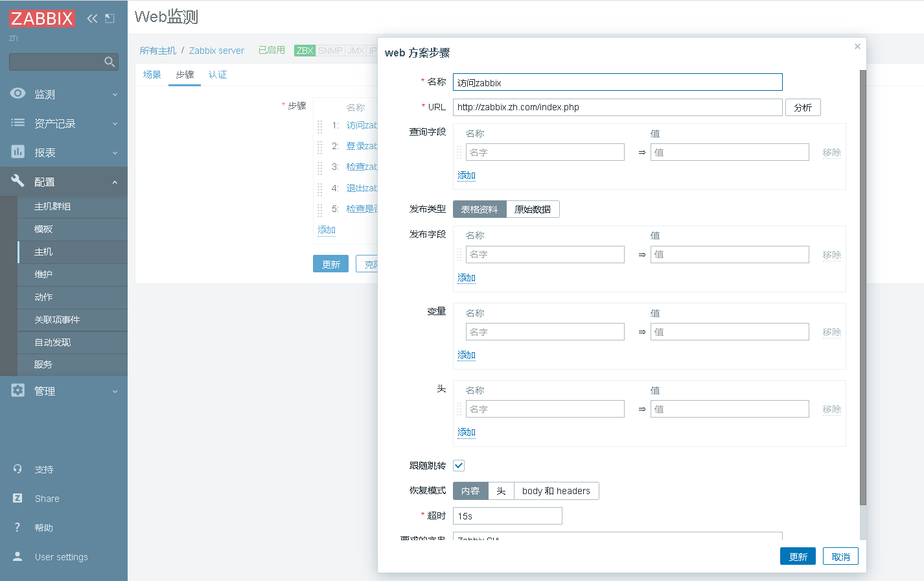Viewport: 924px width, 581px height.
Task: Select body 和 headers retrieve mode
Action: [556, 491]
